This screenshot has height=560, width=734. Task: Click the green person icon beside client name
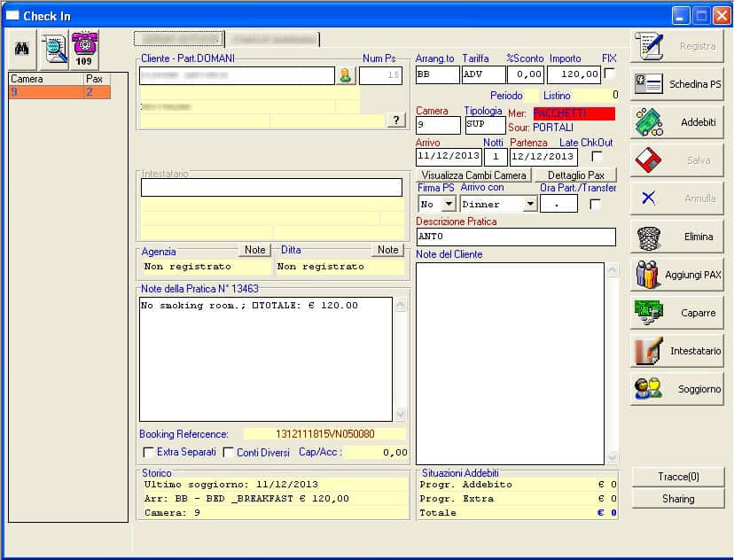click(x=346, y=76)
